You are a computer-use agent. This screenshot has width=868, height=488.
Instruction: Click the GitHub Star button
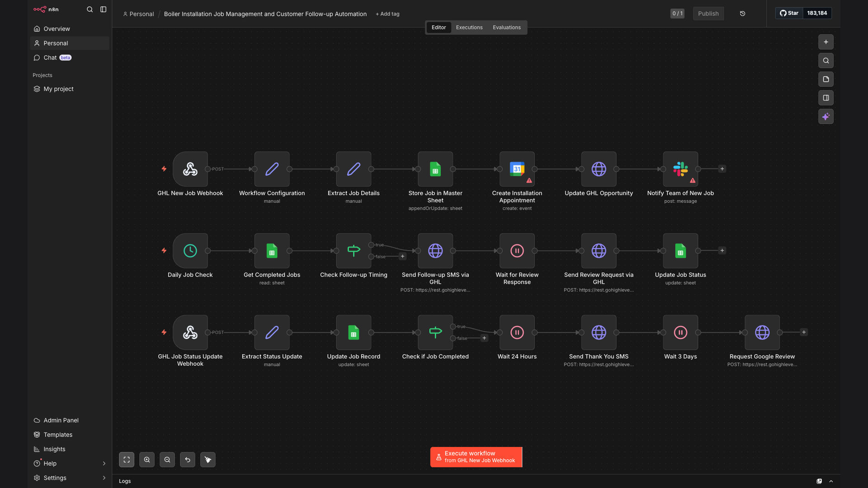[x=789, y=13]
